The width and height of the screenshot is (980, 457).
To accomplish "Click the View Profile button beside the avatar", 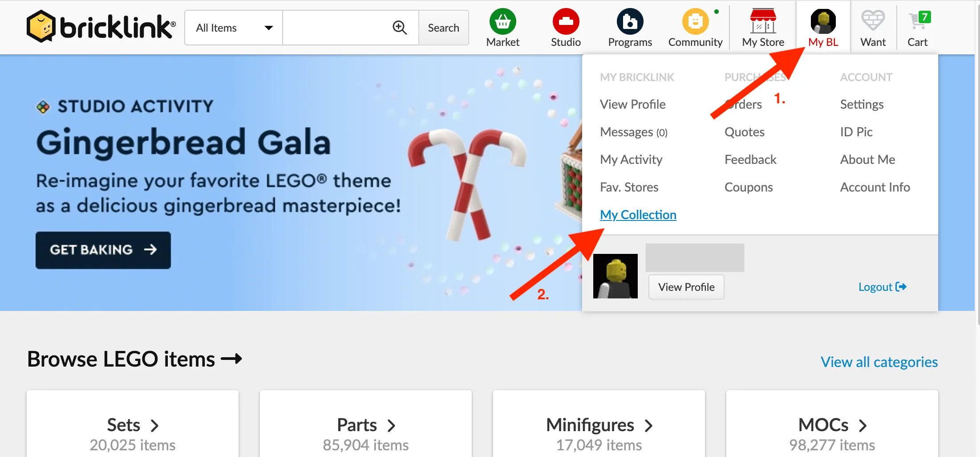I will click(x=686, y=287).
